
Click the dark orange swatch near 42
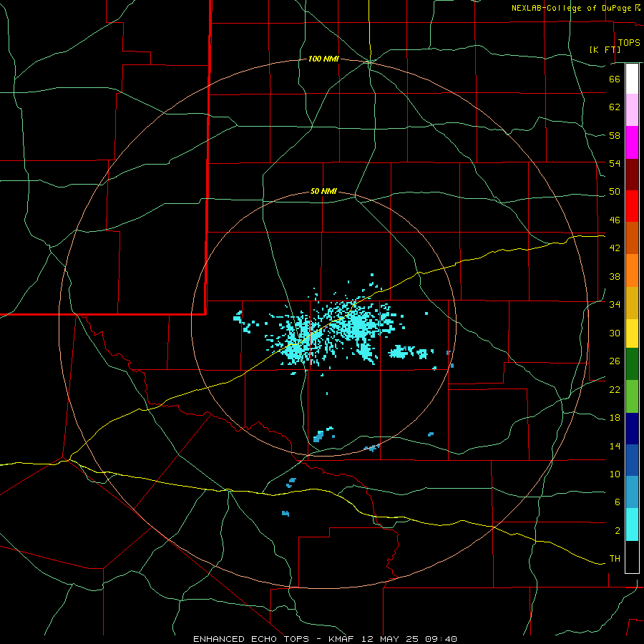[632, 238]
